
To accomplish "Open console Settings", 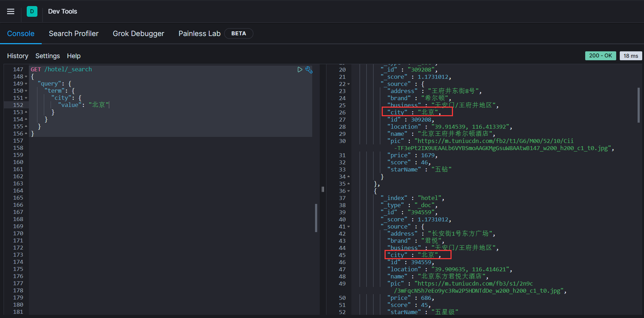I will (x=47, y=56).
